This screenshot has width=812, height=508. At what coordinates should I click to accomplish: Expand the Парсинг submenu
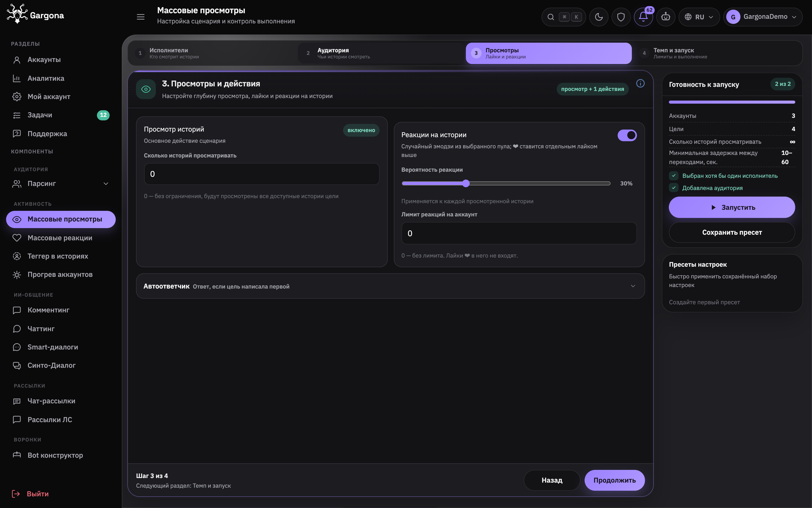[61, 184]
